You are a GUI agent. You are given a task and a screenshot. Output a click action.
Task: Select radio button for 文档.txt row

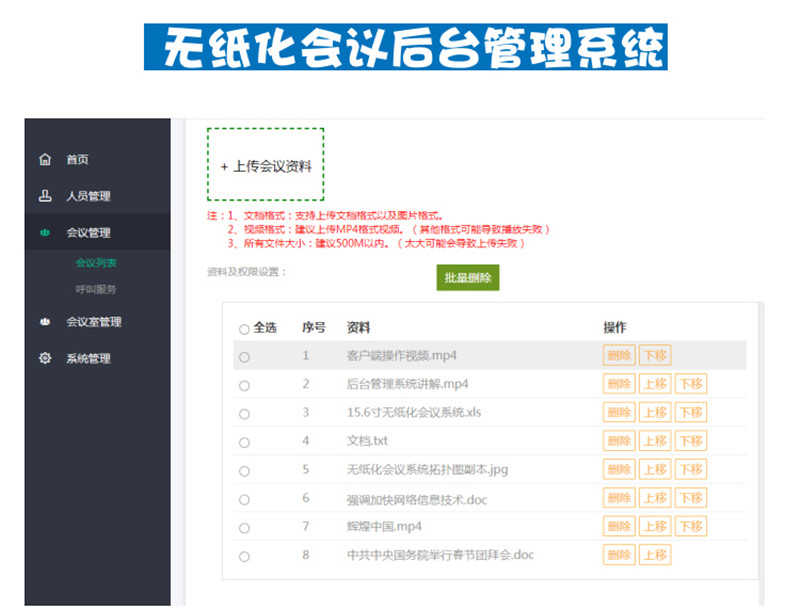pyautogui.click(x=244, y=442)
